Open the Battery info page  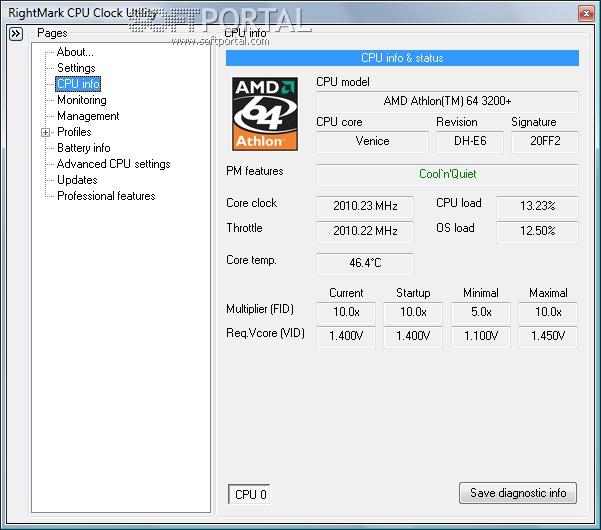click(84, 148)
